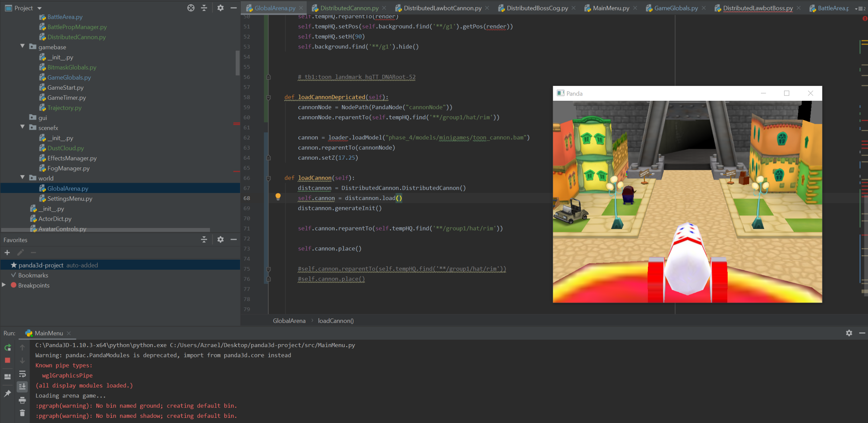The width and height of the screenshot is (868, 423).
Task: Click the locate current file icon in the Project panel
Action: pyautogui.click(x=191, y=8)
